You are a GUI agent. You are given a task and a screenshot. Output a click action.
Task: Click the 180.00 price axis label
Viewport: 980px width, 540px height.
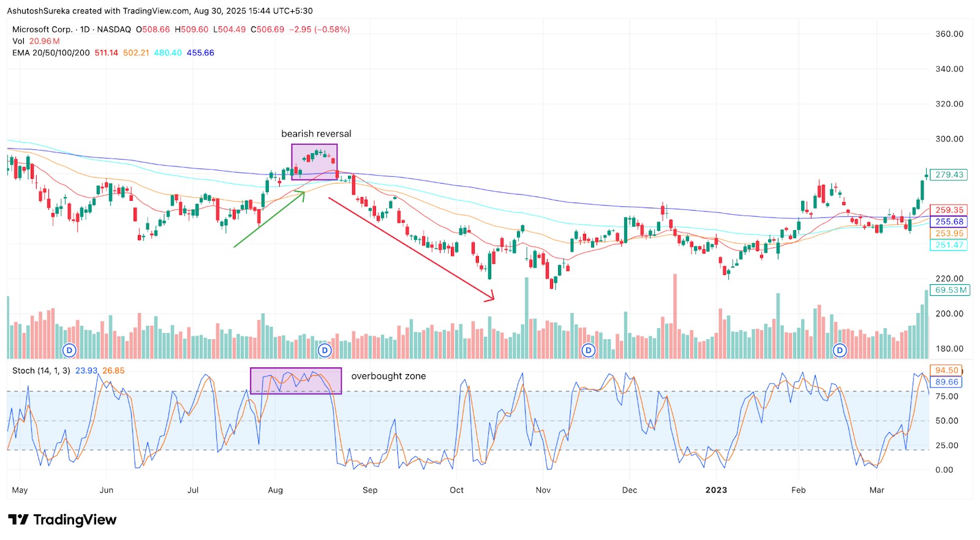coord(949,348)
